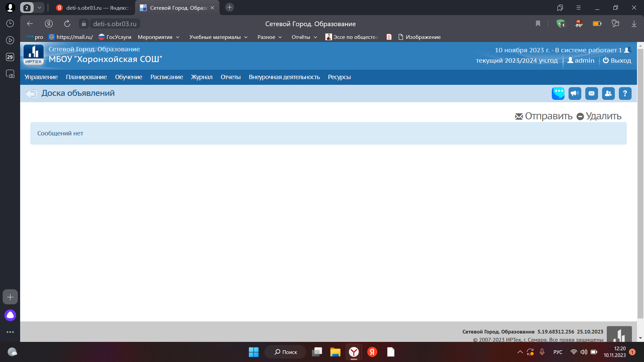The image size is (644, 362).
Task: Open the browser hamburger menu icon
Action: tap(579, 7)
